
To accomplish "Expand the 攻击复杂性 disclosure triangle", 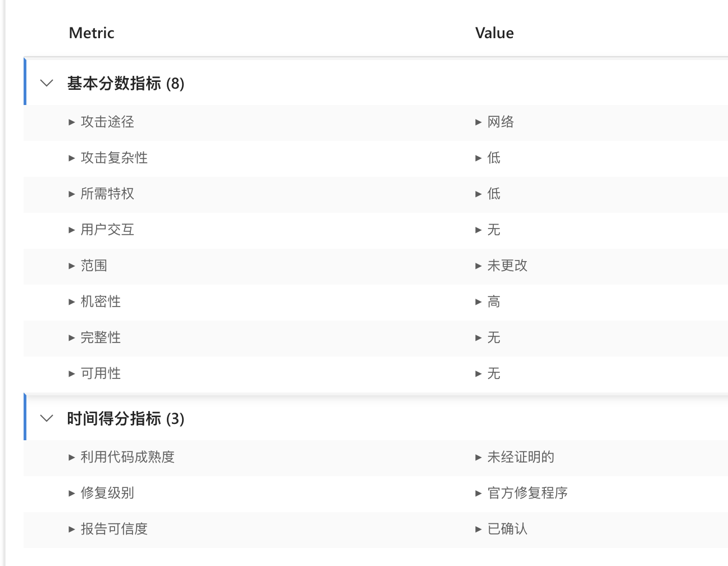I will click(x=71, y=158).
